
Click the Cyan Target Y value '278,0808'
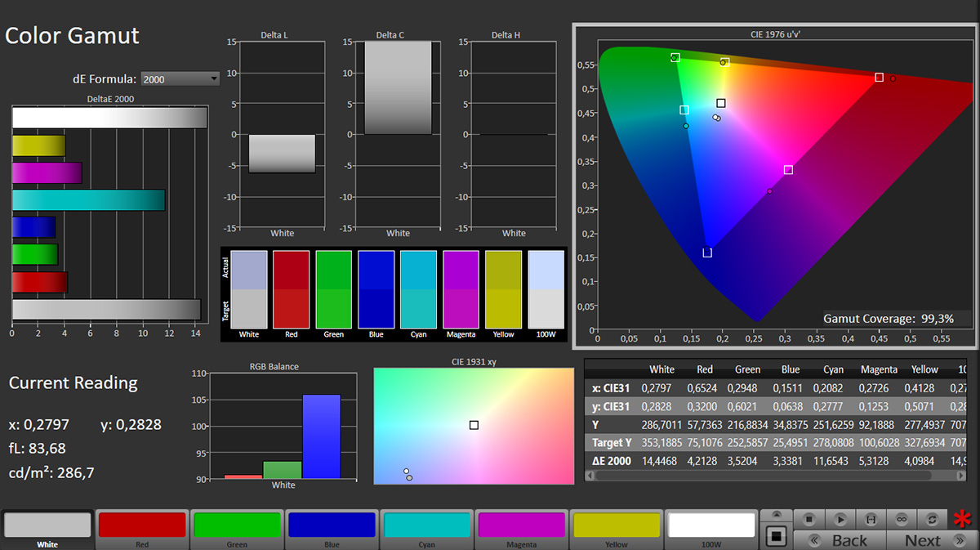pyautogui.click(x=834, y=443)
